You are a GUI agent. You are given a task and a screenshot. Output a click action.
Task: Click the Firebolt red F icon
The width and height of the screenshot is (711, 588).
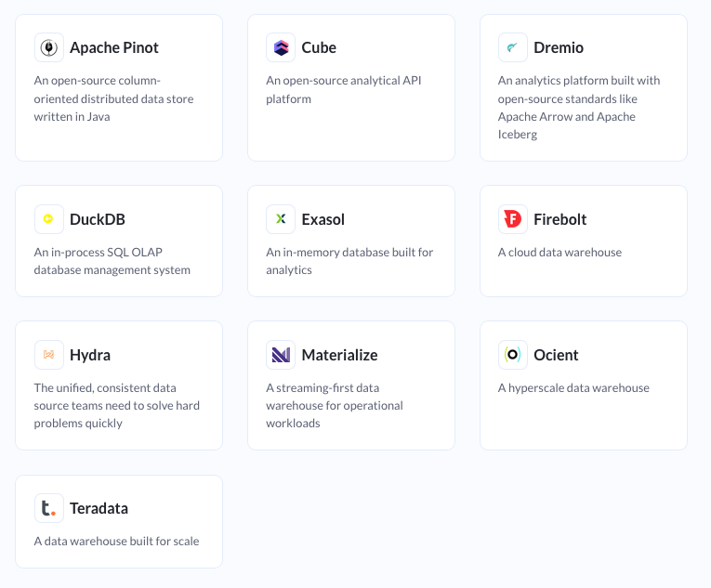coord(513,219)
